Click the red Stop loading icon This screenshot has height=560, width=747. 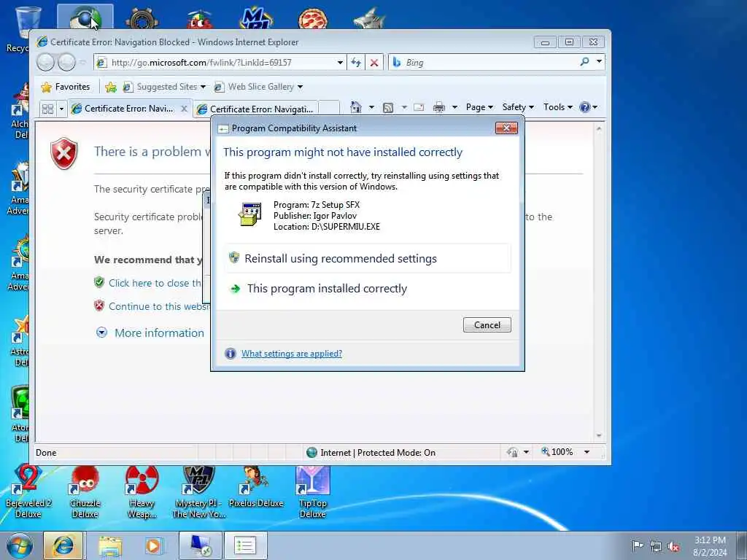[374, 63]
